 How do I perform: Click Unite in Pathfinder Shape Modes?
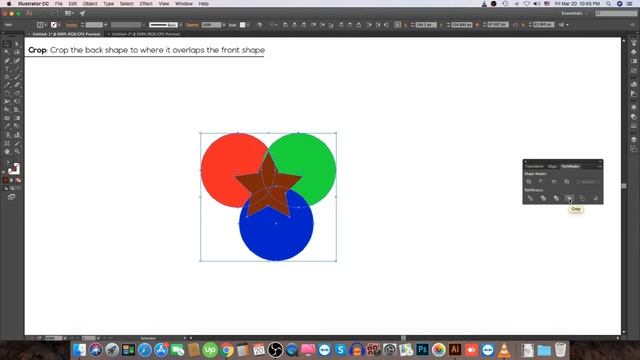(529, 181)
